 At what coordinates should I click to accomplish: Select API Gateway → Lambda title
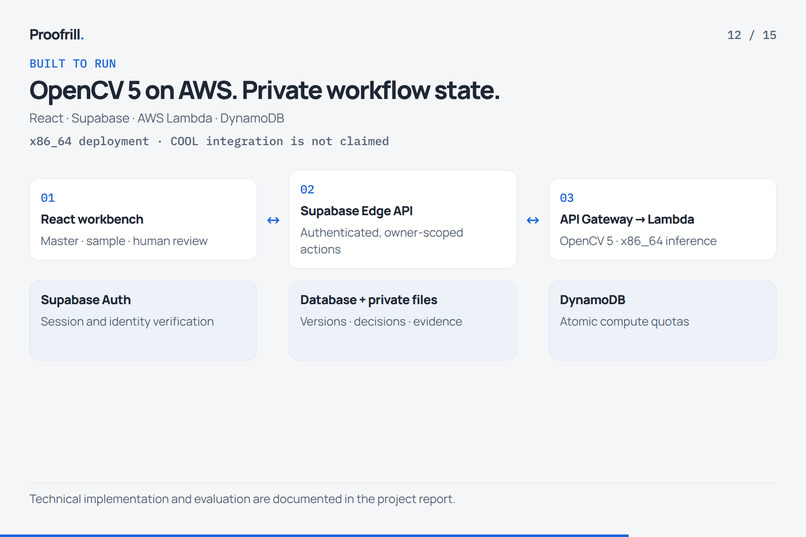(627, 219)
